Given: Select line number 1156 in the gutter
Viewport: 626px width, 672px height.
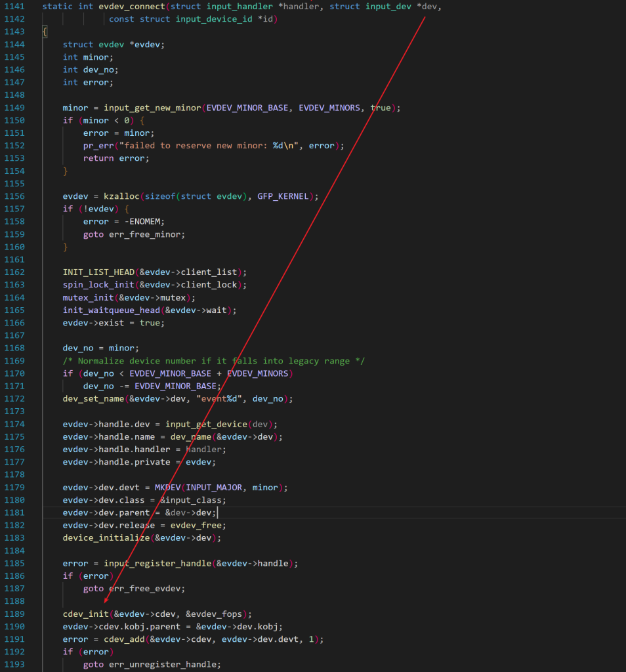Looking at the screenshot, I should [14, 196].
